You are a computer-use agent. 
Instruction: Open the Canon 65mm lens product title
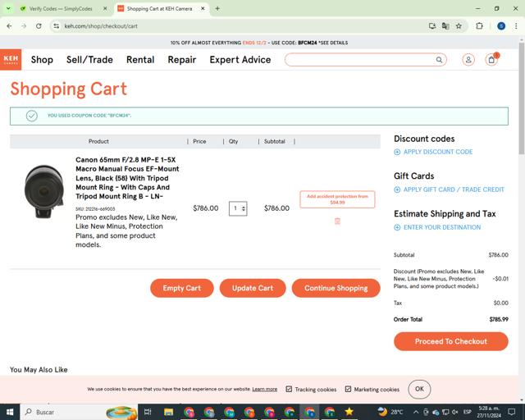pos(127,178)
